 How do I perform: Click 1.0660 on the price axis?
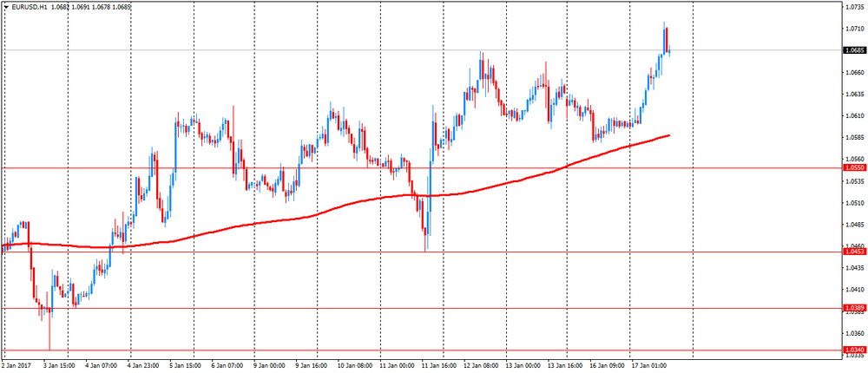pyautogui.click(x=853, y=73)
